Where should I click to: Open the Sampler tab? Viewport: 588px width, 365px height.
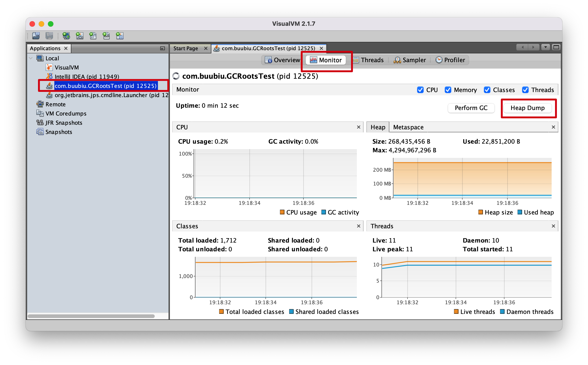coord(410,60)
